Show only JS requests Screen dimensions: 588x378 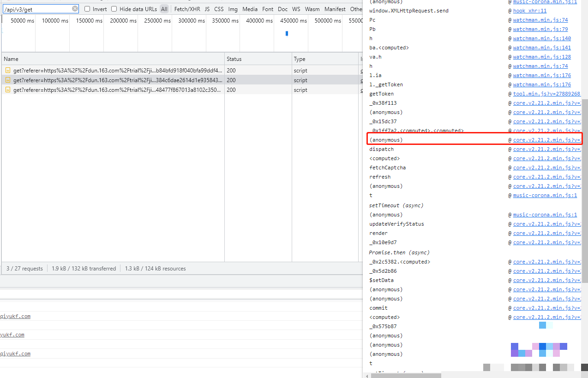[207, 9]
